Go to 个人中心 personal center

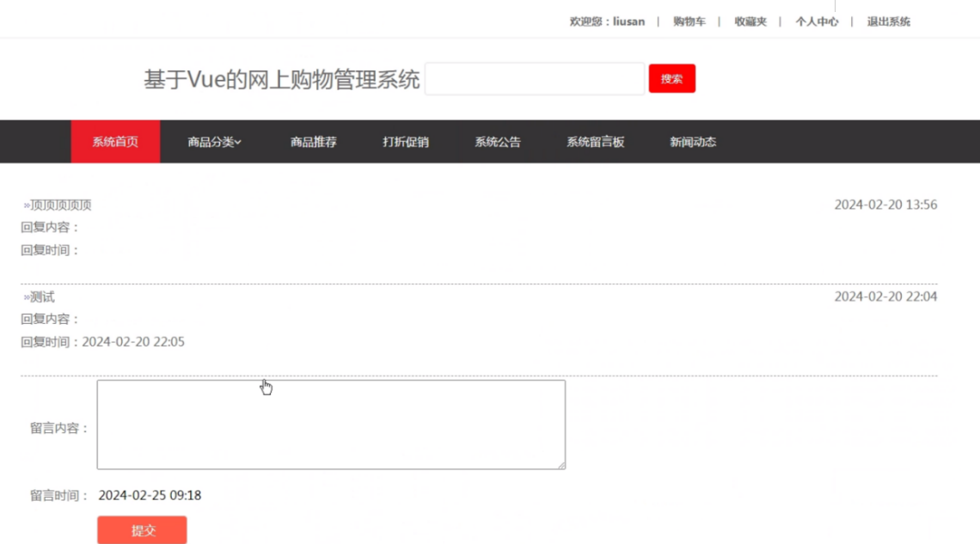817,21
